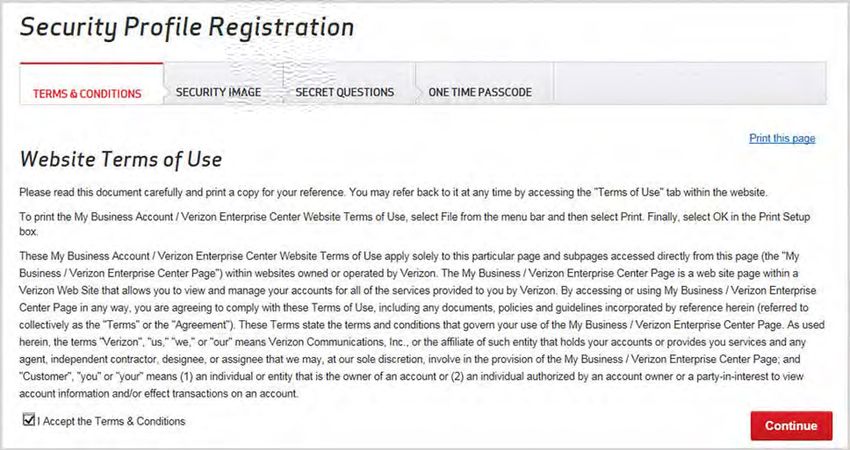Click the red Continue button
This screenshot has width=850, height=450.
click(x=791, y=426)
